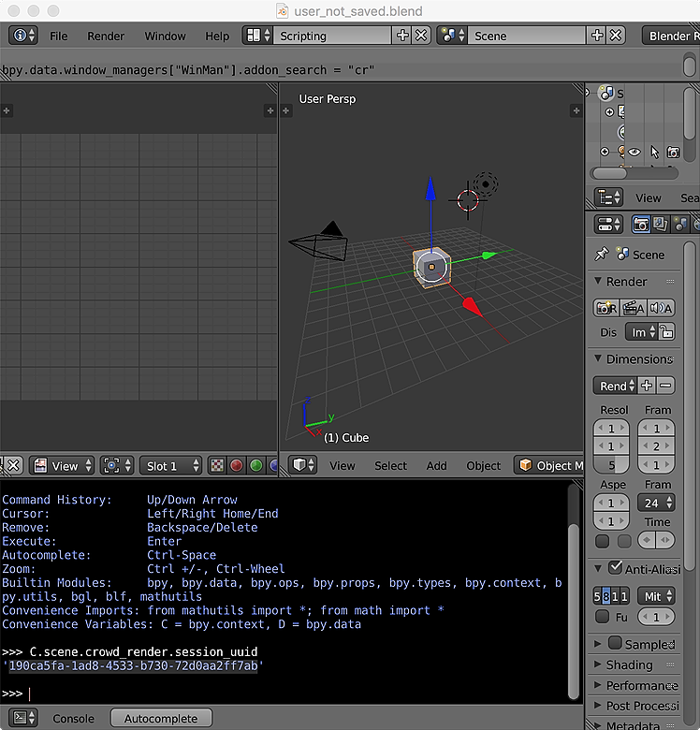The height and width of the screenshot is (730, 700).
Task: Toggle outliner renderability camera icon
Action: pyautogui.click(x=673, y=152)
